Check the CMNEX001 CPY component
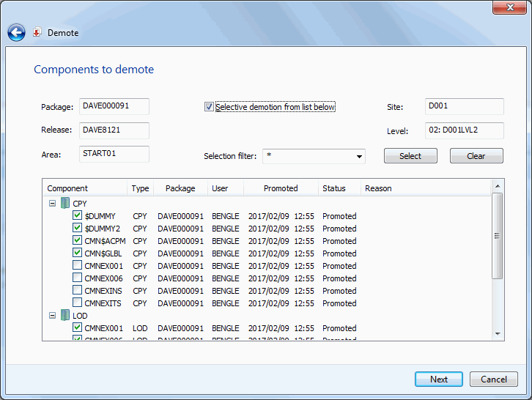This screenshot has height=400, width=532. point(77,265)
